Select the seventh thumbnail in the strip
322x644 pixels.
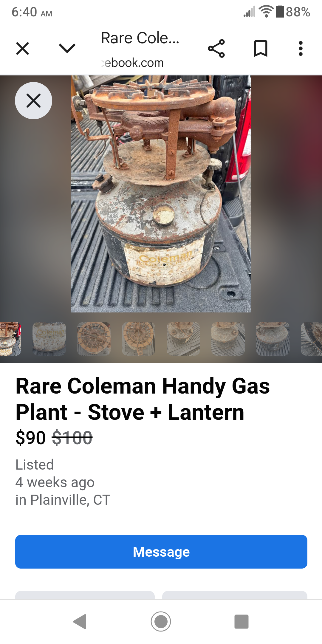click(273, 339)
